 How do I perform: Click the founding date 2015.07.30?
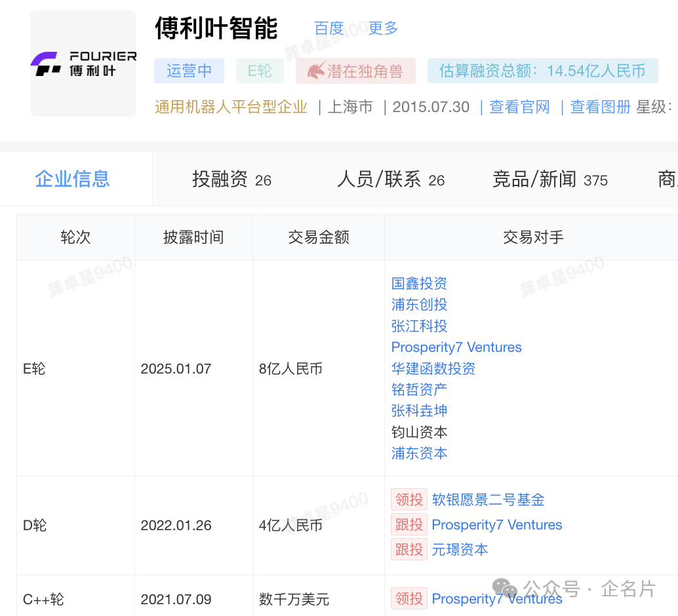coord(431,107)
